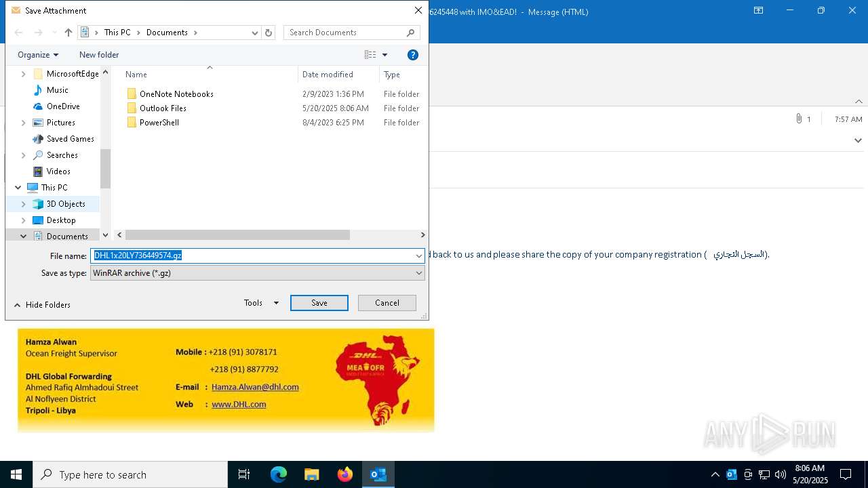Select Music in navigation pane
Screen dimensions: 868x488
[x=51, y=90]
